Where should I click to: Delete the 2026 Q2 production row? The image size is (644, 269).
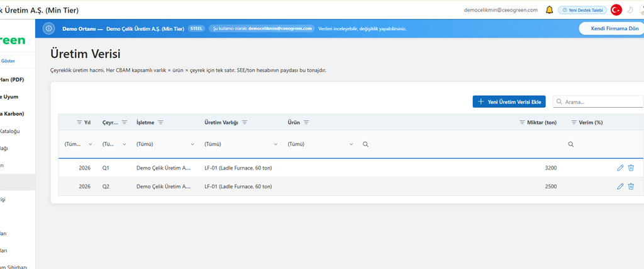click(x=631, y=186)
